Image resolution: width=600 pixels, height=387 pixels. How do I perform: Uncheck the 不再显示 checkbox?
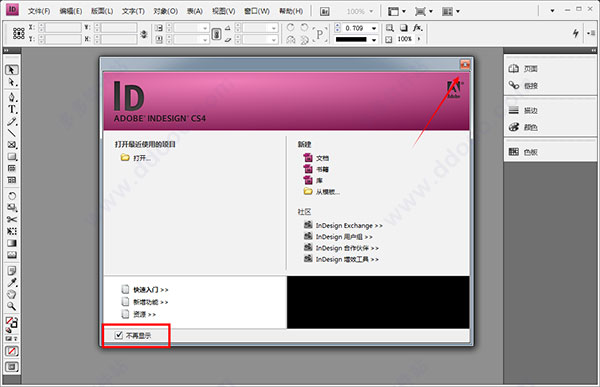119,335
